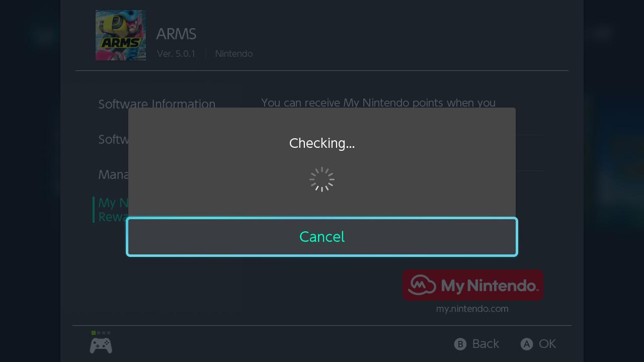
Task: Select the Software Update entry
Action: 113,139
